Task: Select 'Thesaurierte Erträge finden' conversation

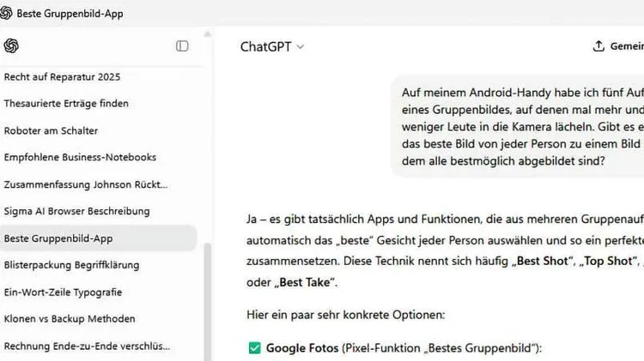Action: click(66, 104)
